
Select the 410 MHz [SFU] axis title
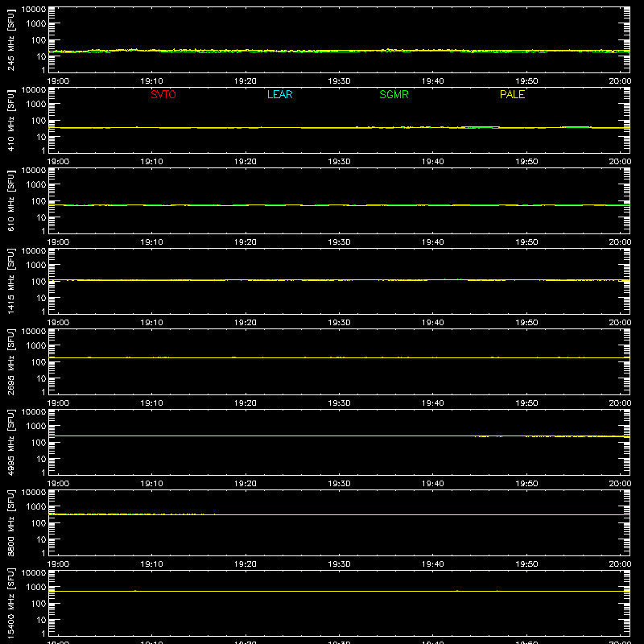pyautogui.click(x=11, y=120)
